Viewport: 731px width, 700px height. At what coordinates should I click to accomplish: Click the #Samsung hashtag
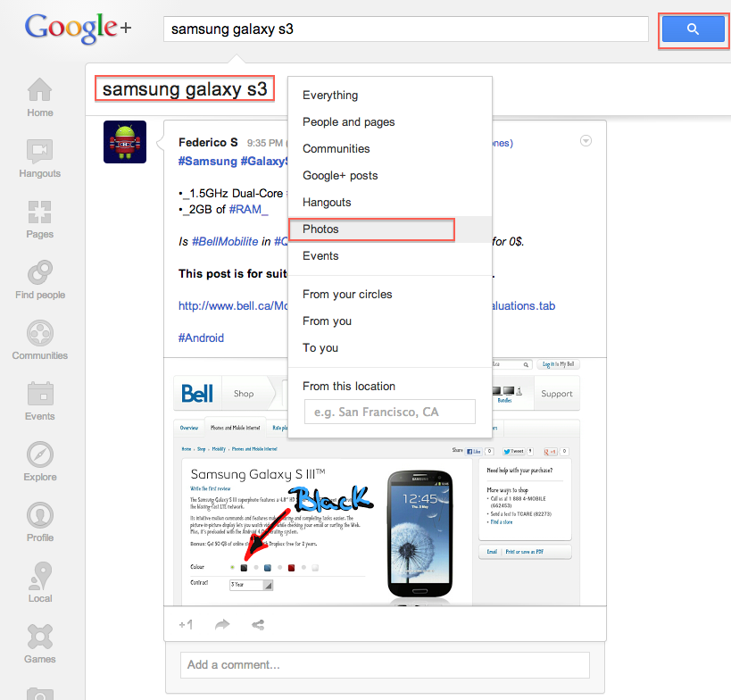[207, 161]
